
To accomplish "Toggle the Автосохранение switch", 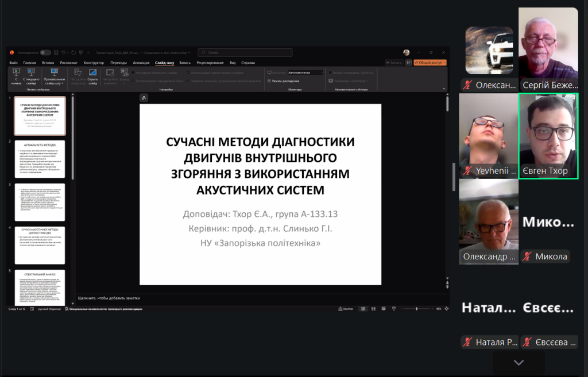I will (45, 52).
